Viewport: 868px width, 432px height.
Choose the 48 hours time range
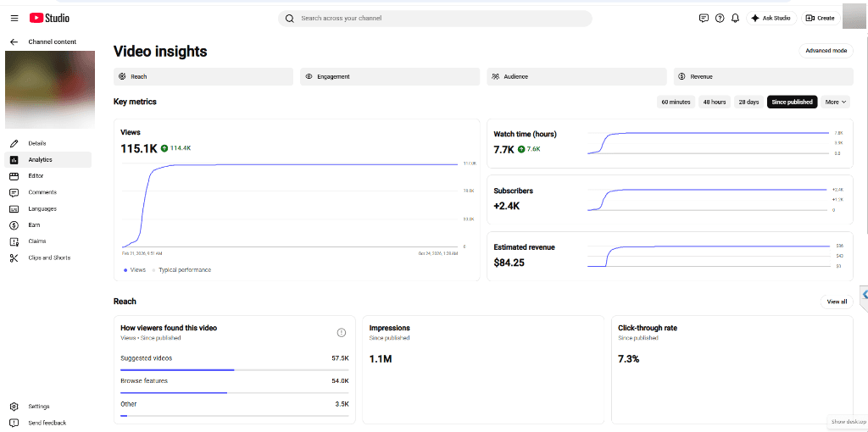pos(714,102)
